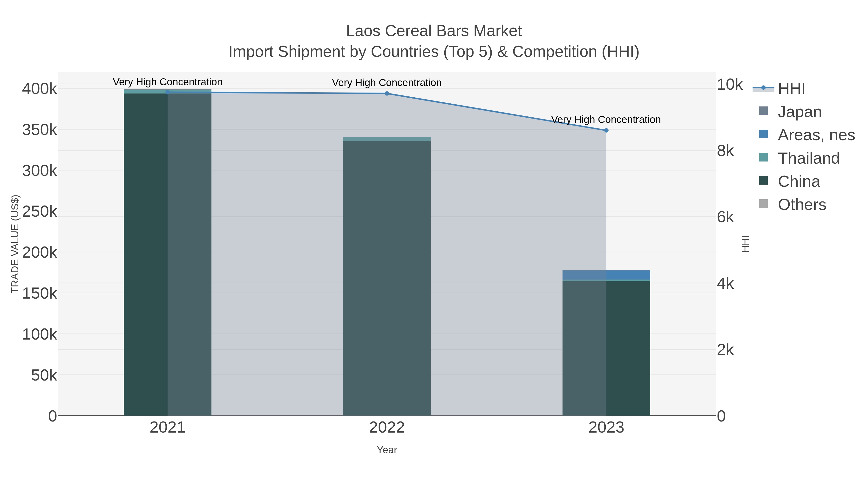This screenshot has height=488, width=868.
Task: Click the 150k left axis tick
Action: tap(40, 293)
